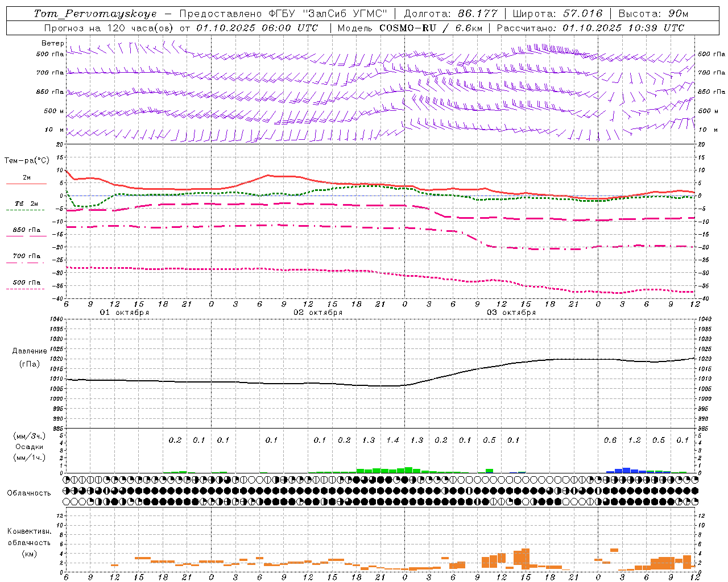Viewport: 728px width, 582px height.
Task: Click the 1.2 precipitation value
Action: (634, 440)
